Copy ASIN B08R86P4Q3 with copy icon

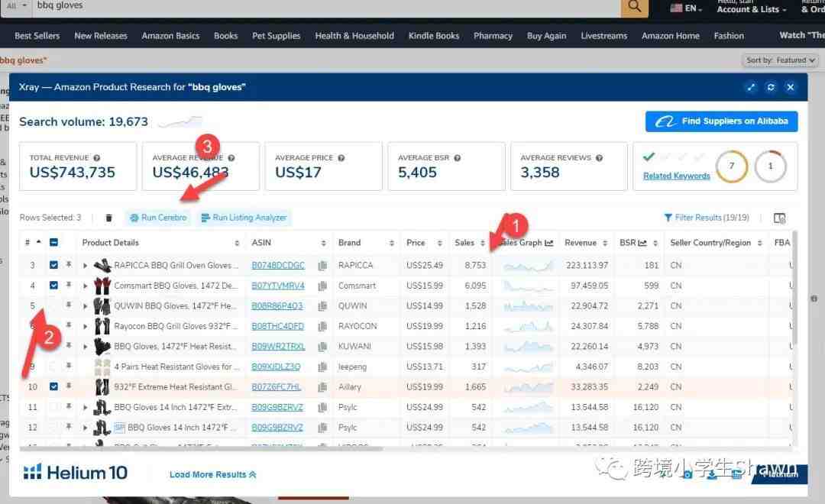point(322,306)
